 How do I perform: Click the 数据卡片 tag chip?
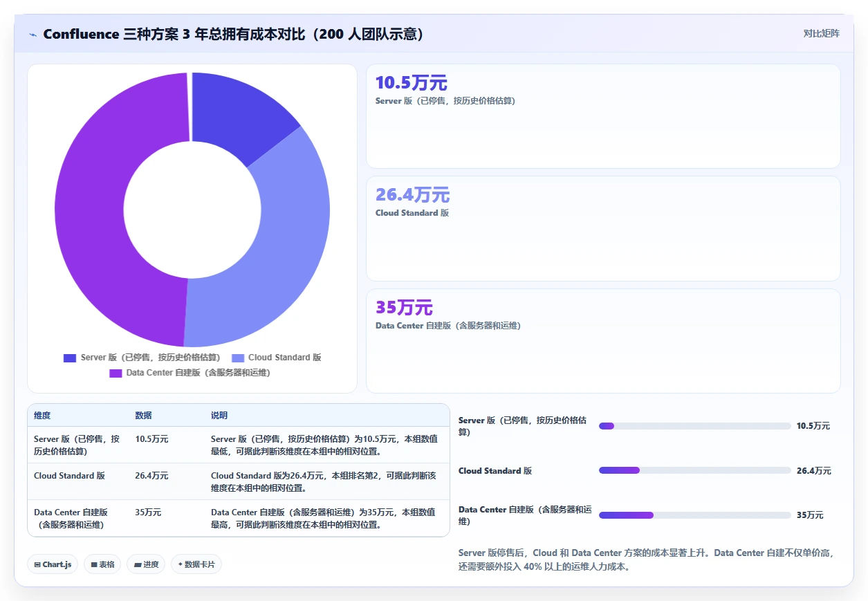point(196,564)
